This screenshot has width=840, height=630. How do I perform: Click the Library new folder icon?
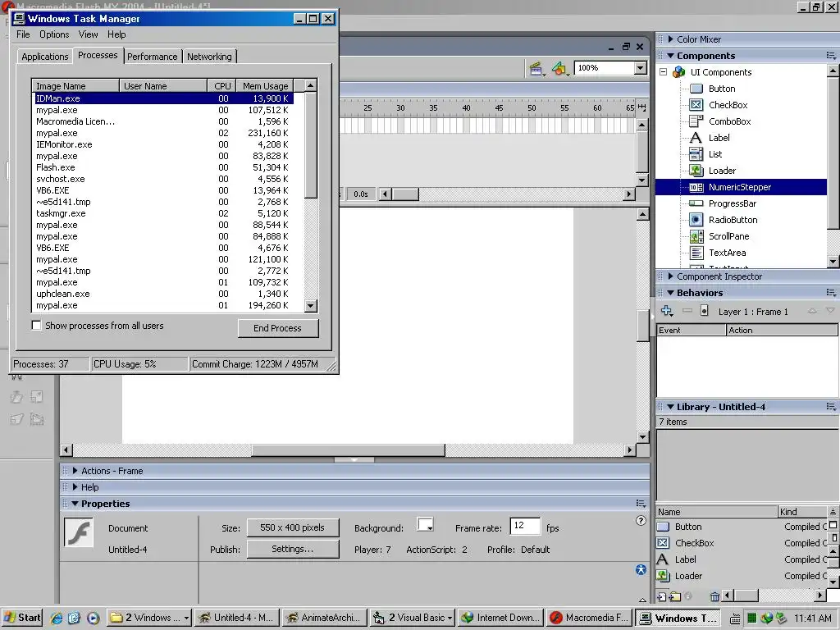click(675, 596)
